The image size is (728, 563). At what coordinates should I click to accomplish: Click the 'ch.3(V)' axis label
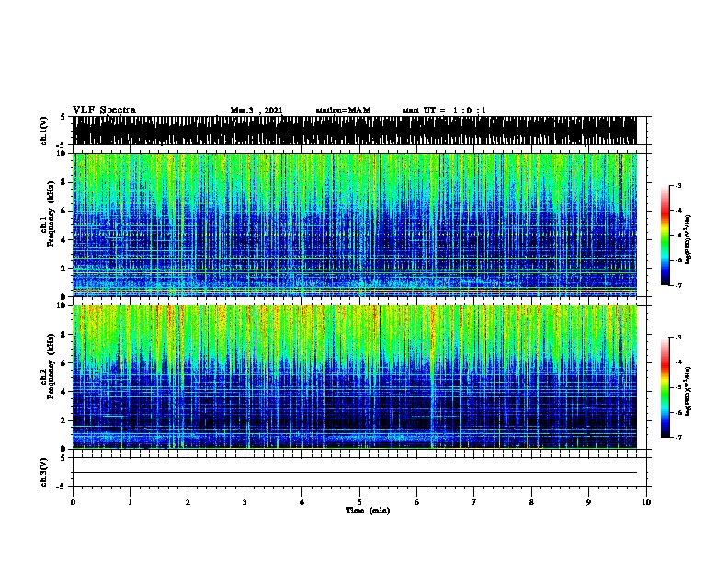pos(43,472)
